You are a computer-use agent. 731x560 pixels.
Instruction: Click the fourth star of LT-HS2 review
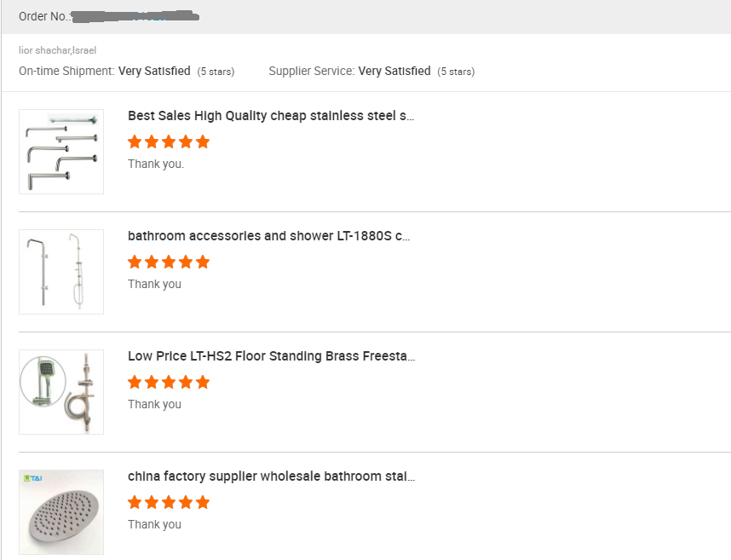186,383
